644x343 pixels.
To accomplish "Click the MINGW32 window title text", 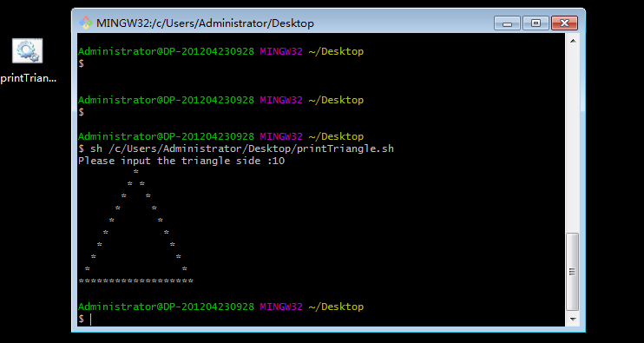I will pos(205,23).
